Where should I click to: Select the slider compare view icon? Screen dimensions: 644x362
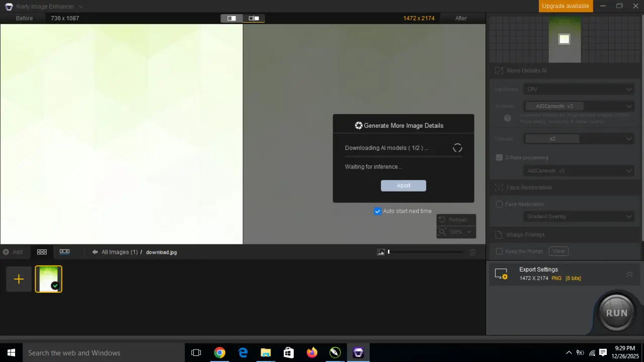tap(254, 18)
